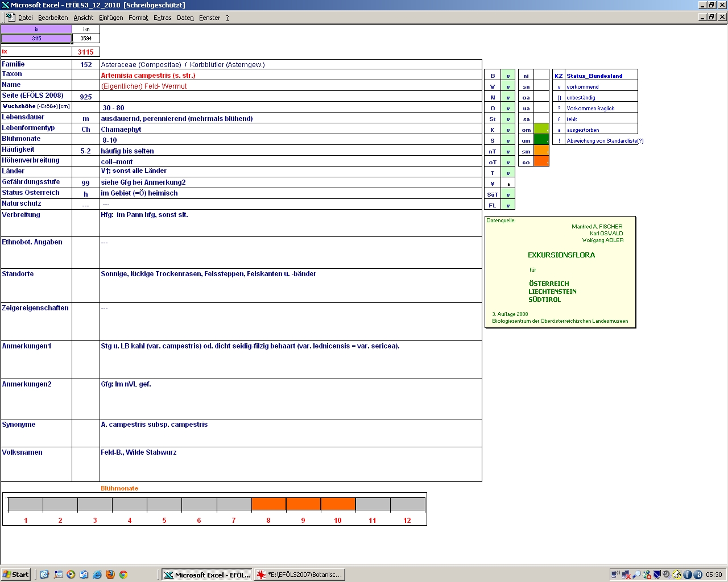
Task: Select the Familie cell 'Asteraceae (Compositae)'
Action: coord(291,64)
